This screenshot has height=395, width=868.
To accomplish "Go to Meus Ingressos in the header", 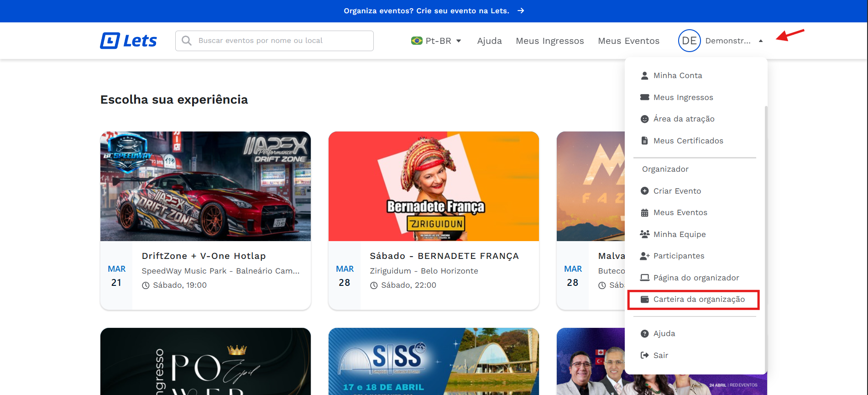I will click(549, 41).
